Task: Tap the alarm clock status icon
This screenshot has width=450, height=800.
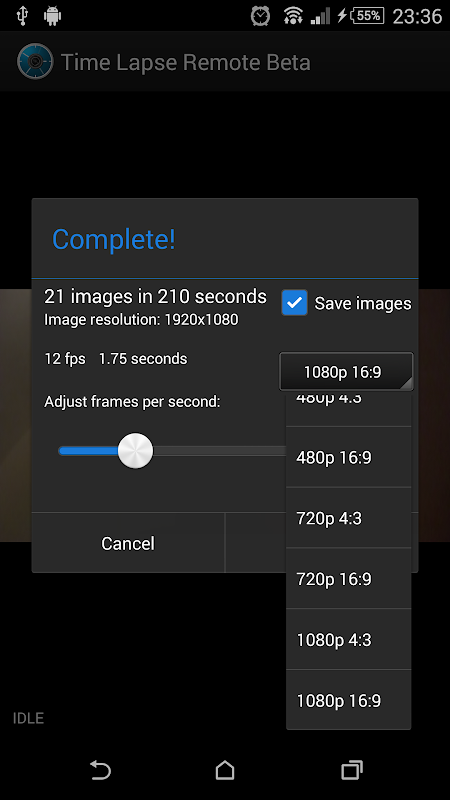Action: pyautogui.click(x=260, y=16)
